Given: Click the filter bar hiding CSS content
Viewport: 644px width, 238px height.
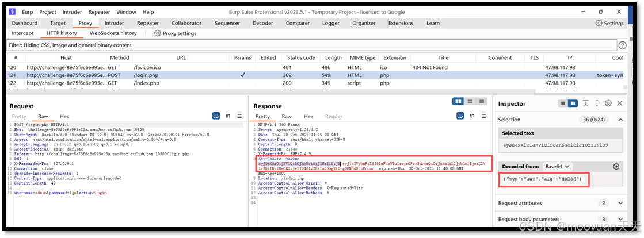Looking at the screenshot, I should point(312,45).
